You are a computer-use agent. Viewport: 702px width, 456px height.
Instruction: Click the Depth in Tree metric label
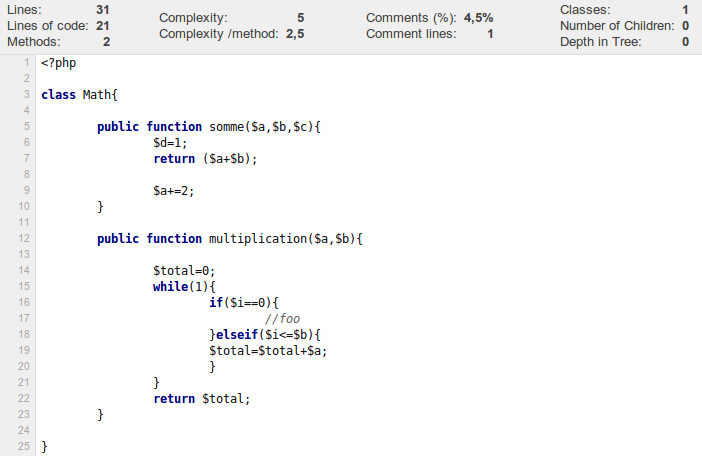[601, 42]
